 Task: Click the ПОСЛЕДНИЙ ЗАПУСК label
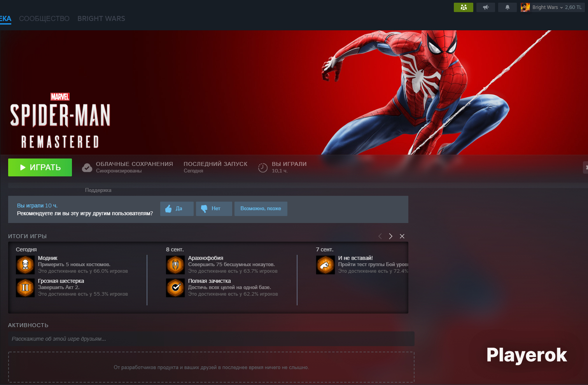(x=215, y=164)
